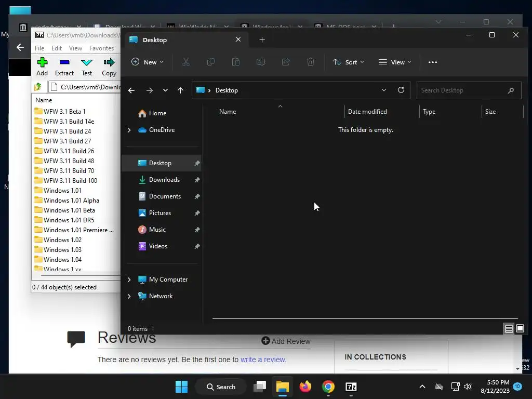Open Chrome from the taskbar
Viewport: 532px width, 399px height.
328,387
